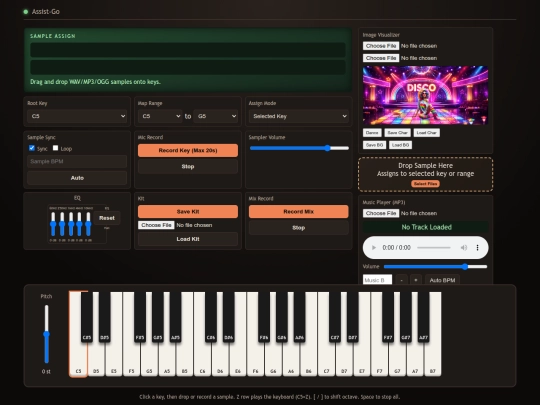Enable the Loop checkbox
This screenshot has width=540, height=405.
pos(55,148)
